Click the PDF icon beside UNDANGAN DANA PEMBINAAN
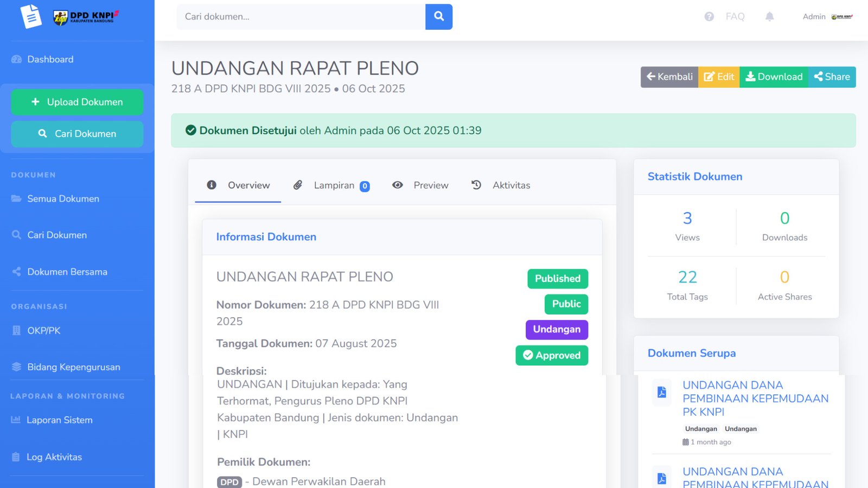Viewport: 868px width, 488px height. click(661, 393)
